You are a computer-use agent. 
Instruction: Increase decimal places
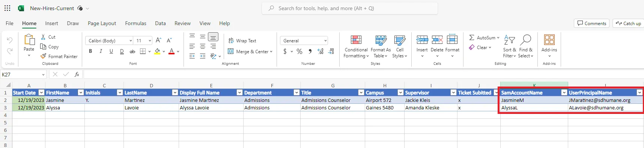click(320, 51)
